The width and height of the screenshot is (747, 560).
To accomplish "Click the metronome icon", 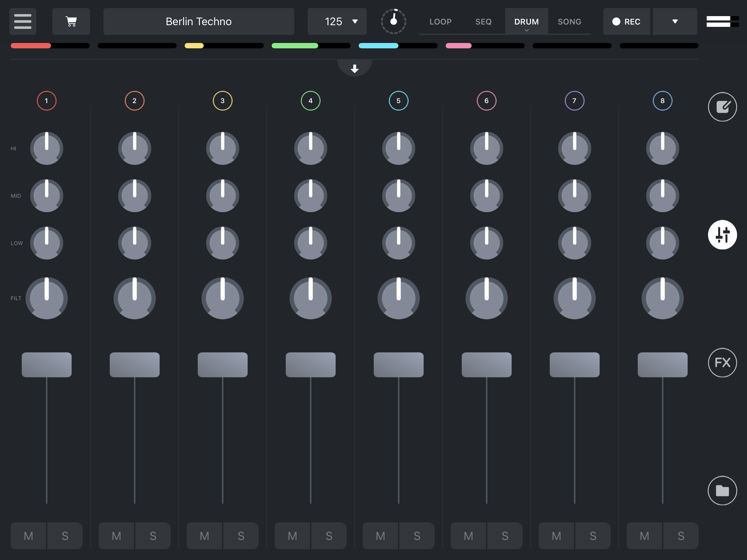I will click(x=393, y=21).
